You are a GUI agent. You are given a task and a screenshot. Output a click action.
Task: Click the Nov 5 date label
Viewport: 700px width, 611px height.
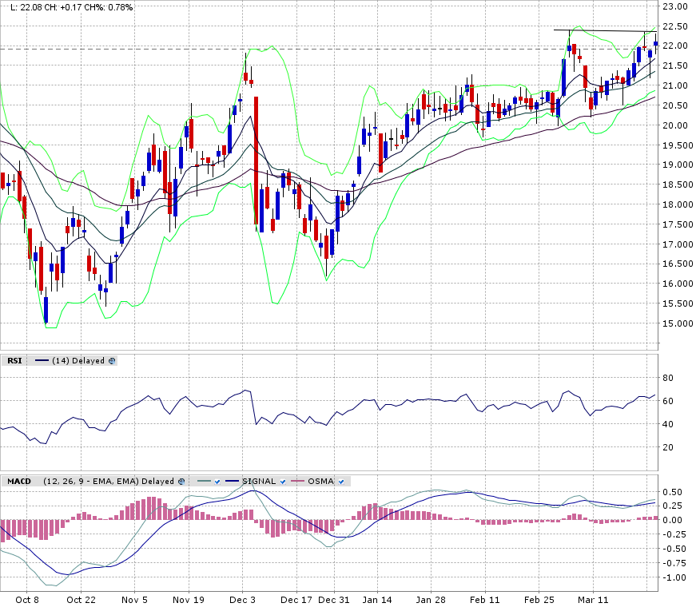pos(134,599)
